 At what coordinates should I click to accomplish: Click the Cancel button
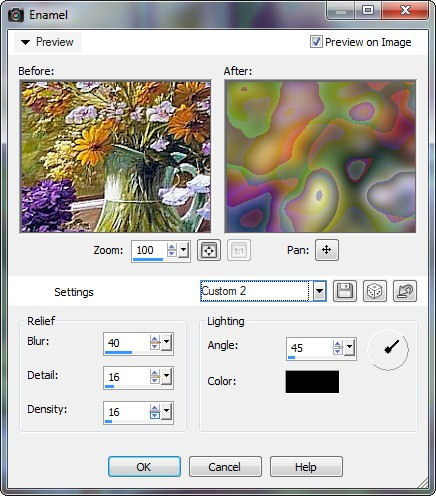click(x=225, y=467)
